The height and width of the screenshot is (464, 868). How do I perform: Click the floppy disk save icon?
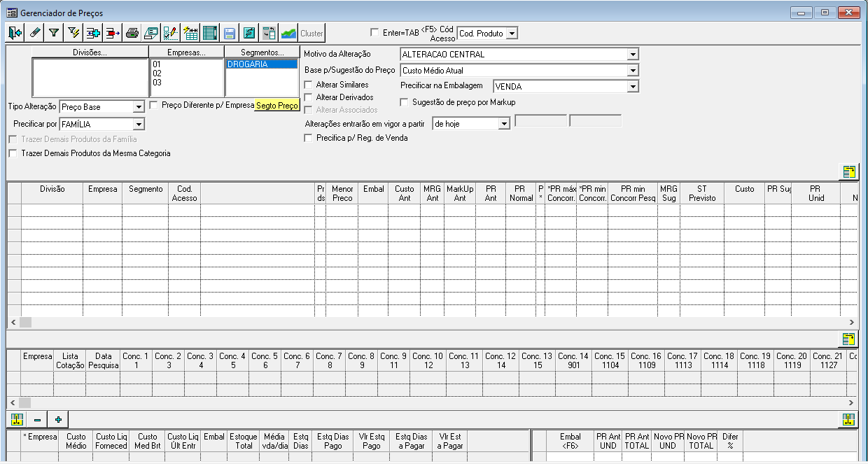[229, 33]
